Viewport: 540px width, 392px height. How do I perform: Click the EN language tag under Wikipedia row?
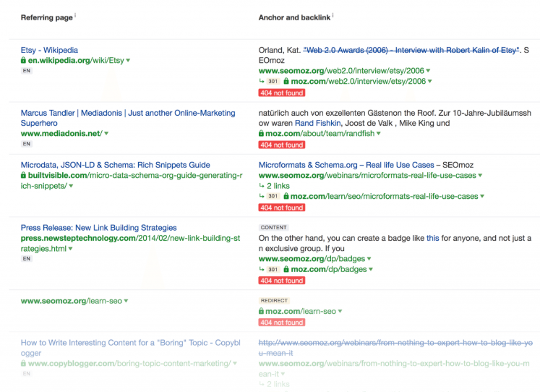[27, 71]
